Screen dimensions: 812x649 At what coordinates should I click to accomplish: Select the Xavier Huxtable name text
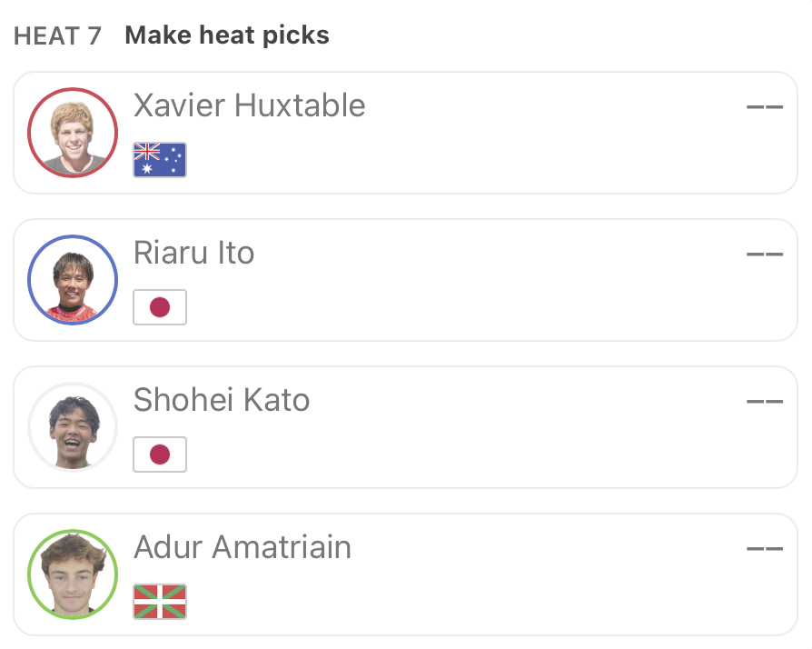tap(249, 105)
